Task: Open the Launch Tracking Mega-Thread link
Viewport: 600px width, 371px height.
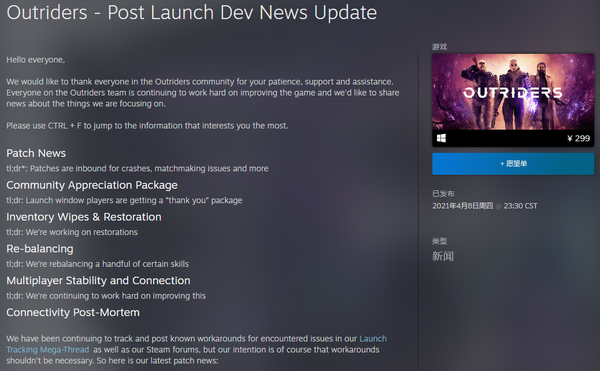Action: point(196,344)
